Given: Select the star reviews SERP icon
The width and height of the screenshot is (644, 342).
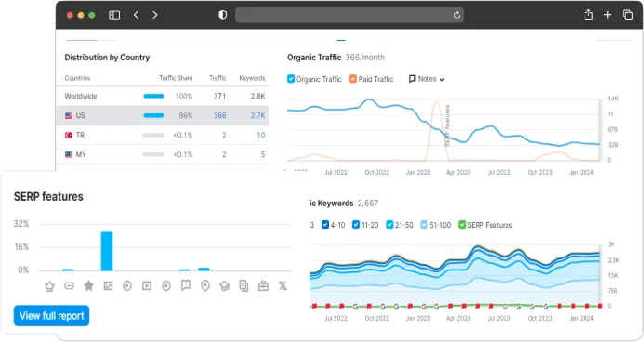Looking at the screenshot, I should tap(88, 285).
